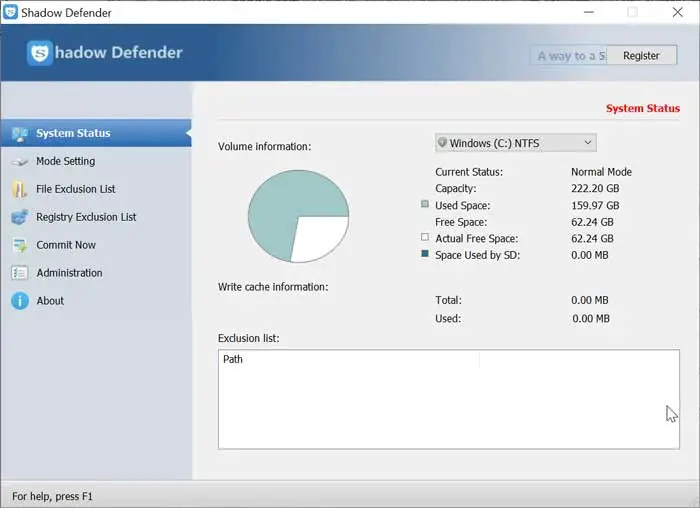Screen dimensions: 700x508
Task: Click the Space Used by SD legend square
Action: (x=425, y=255)
